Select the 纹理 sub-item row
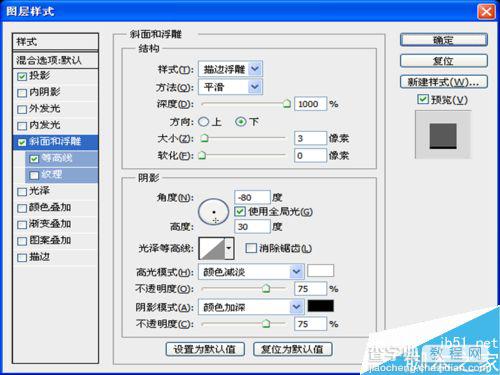Viewport: 500px width, 375px height. pyautogui.click(x=62, y=175)
